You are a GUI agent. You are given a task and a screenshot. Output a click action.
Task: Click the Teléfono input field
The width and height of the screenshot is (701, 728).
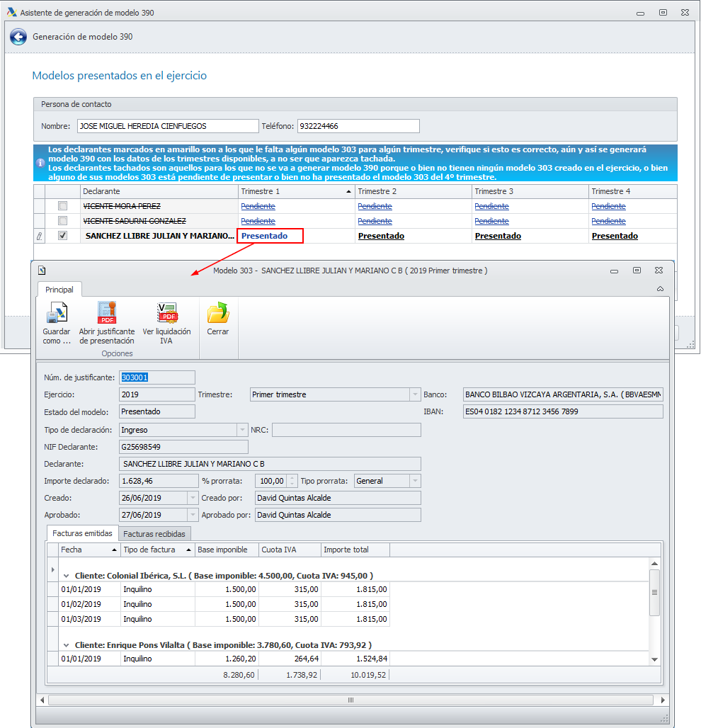click(x=358, y=126)
